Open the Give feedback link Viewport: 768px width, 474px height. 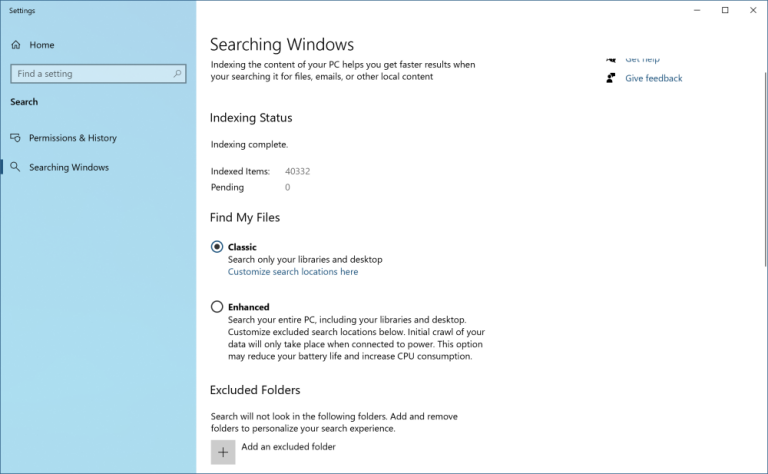pyautogui.click(x=653, y=78)
